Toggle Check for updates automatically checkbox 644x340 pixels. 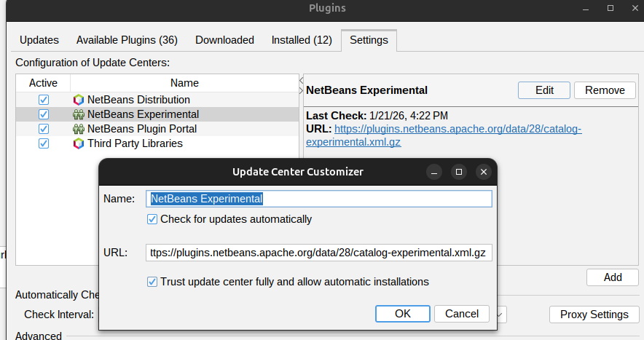(x=152, y=219)
